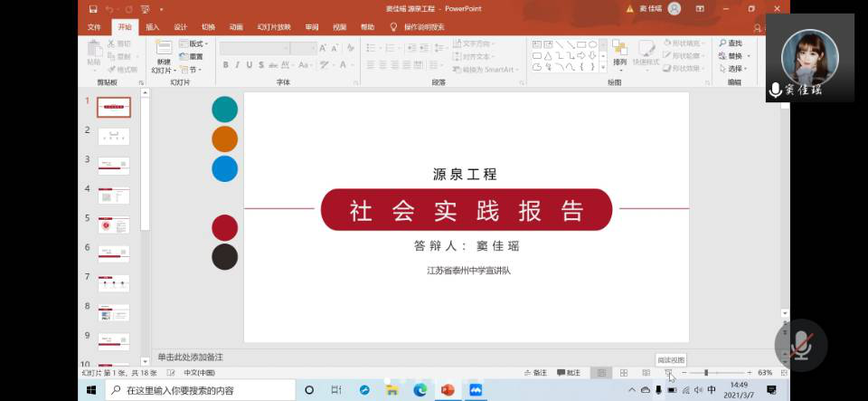Click Replace (替换) in editing group
Viewport: 868px width, 401px height.
731,56
